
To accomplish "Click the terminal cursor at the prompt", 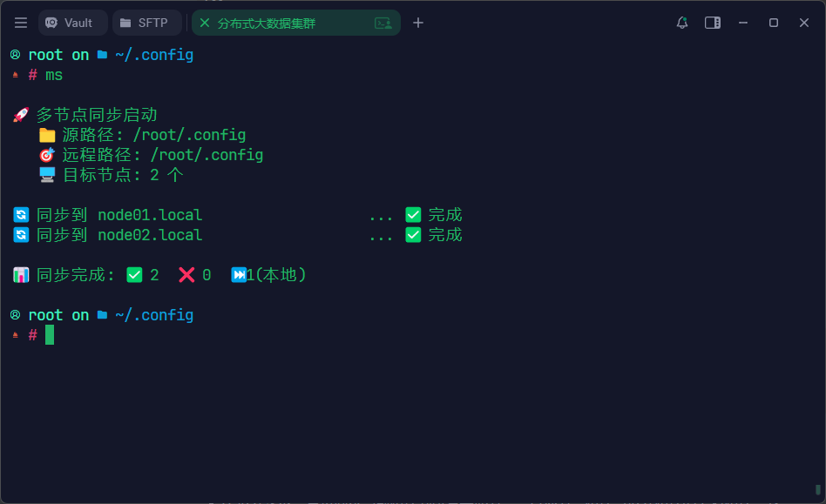I will tap(50, 335).
